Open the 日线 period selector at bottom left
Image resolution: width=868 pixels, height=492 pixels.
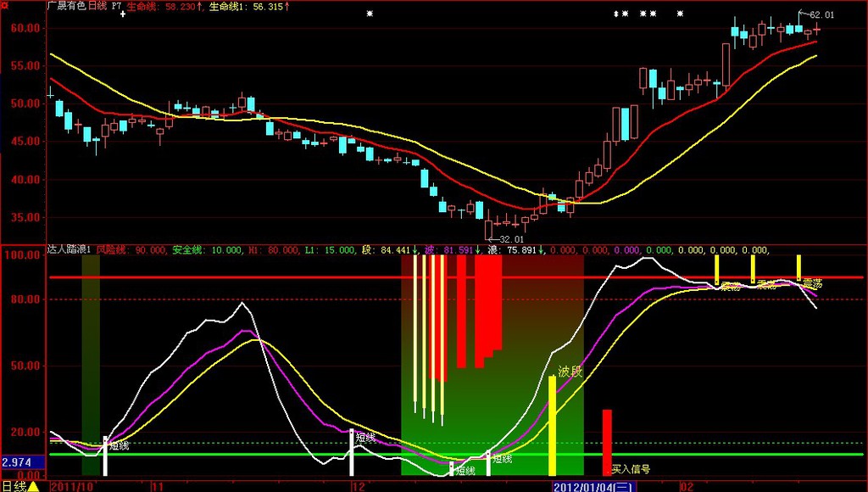click(x=14, y=486)
